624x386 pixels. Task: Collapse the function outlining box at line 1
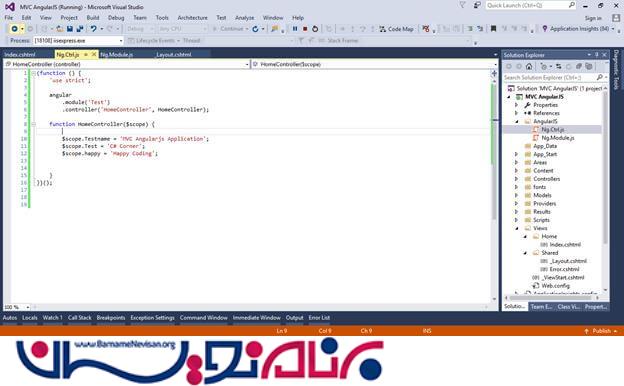[x=33, y=73]
